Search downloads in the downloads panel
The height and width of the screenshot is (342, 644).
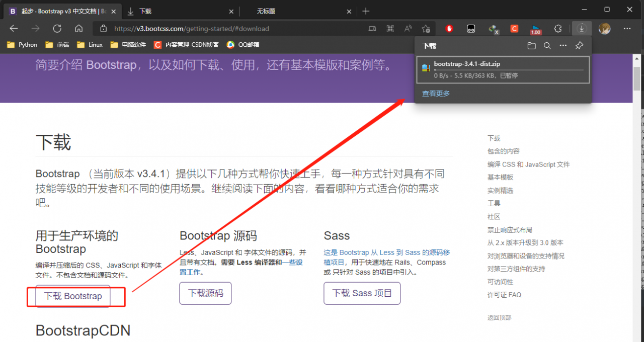(x=547, y=46)
